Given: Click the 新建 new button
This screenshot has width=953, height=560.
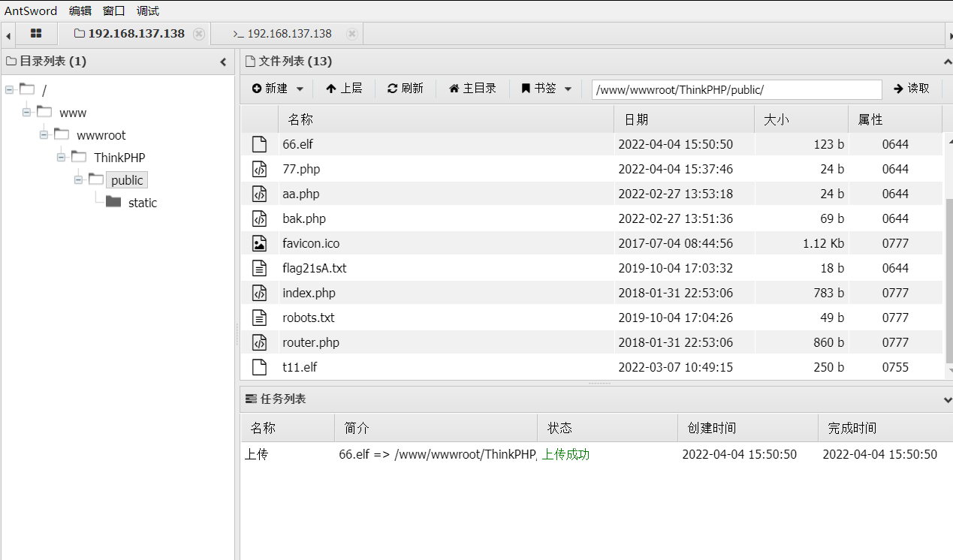Looking at the screenshot, I should [x=269, y=89].
